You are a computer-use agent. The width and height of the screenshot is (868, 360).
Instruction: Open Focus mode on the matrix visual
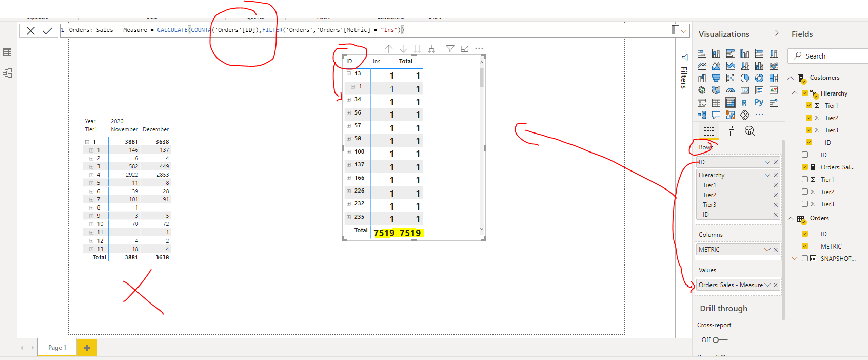pyautogui.click(x=465, y=48)
